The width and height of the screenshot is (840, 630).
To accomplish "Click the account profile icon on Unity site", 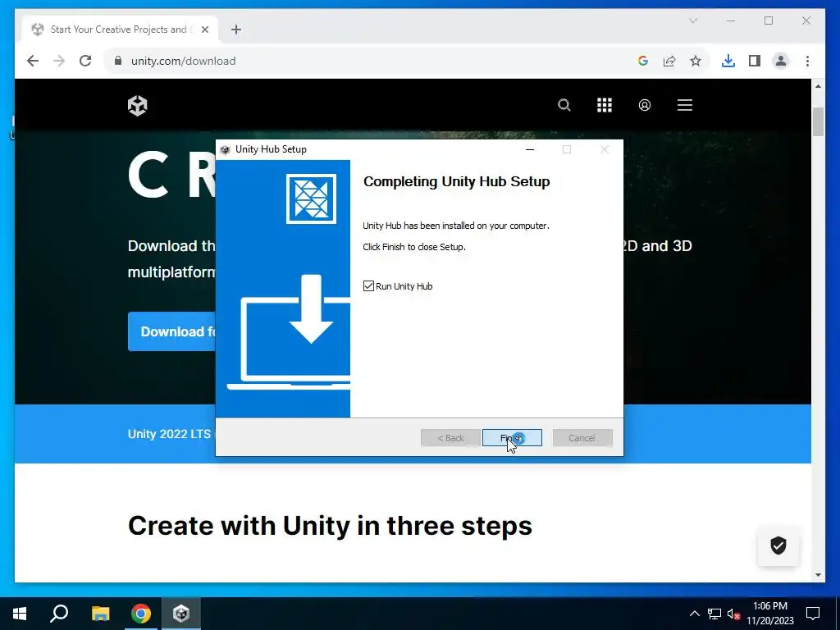I will [645, 105].
